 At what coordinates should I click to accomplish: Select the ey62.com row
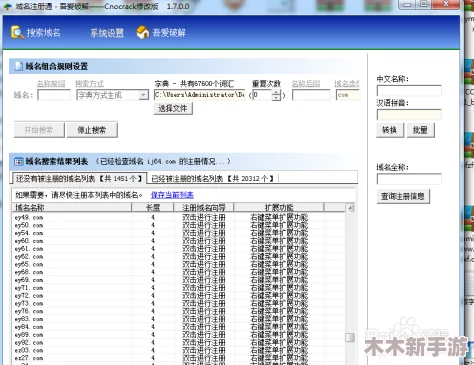coord(179,257)
